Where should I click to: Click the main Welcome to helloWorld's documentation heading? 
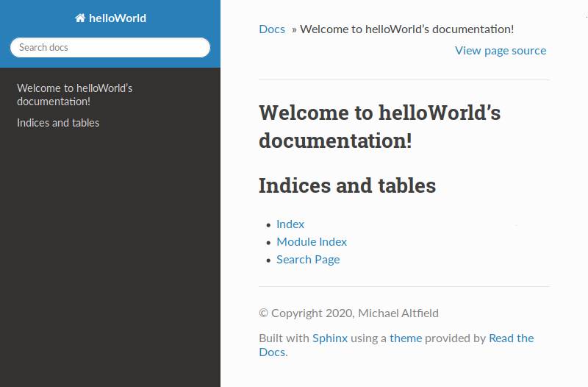pos(379,127)
